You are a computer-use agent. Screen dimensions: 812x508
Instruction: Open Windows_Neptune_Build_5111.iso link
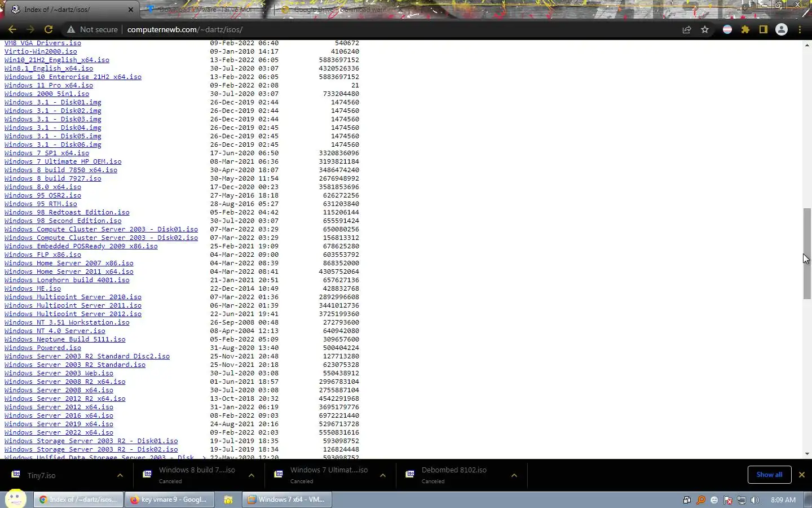65,339
